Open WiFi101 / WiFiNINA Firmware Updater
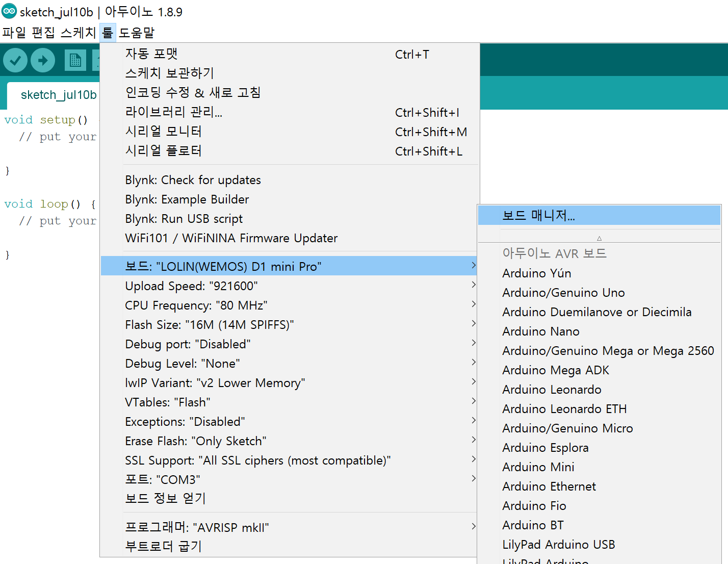The height and width of the screenshot is (564, 728). click(x=289, y=238)
